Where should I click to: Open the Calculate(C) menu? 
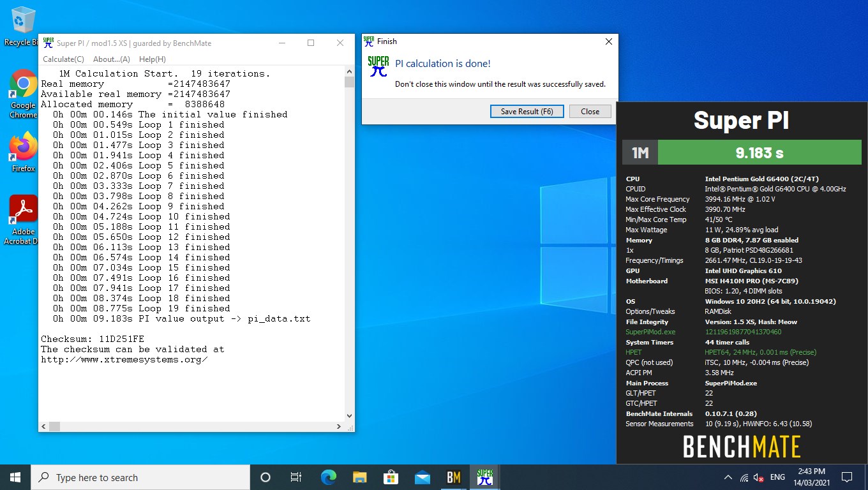coord(63,59)
